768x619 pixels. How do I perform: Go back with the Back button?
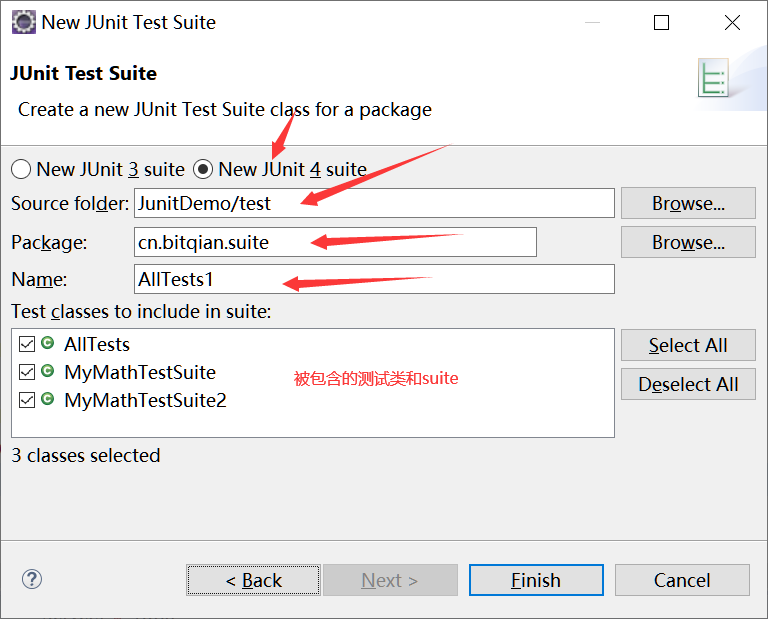click(253, 580)
